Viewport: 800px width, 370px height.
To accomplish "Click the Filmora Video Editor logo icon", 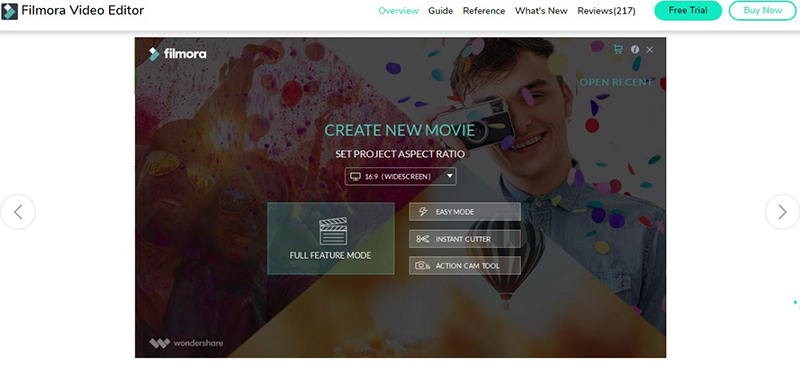I will pos(10,11).
